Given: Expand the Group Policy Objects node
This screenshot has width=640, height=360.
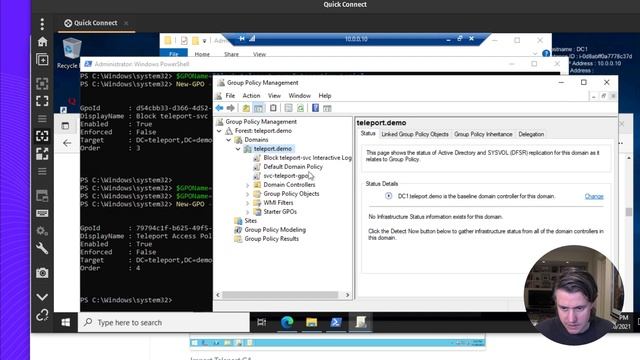Looking at the screenshot, I should tap(247, 194).
